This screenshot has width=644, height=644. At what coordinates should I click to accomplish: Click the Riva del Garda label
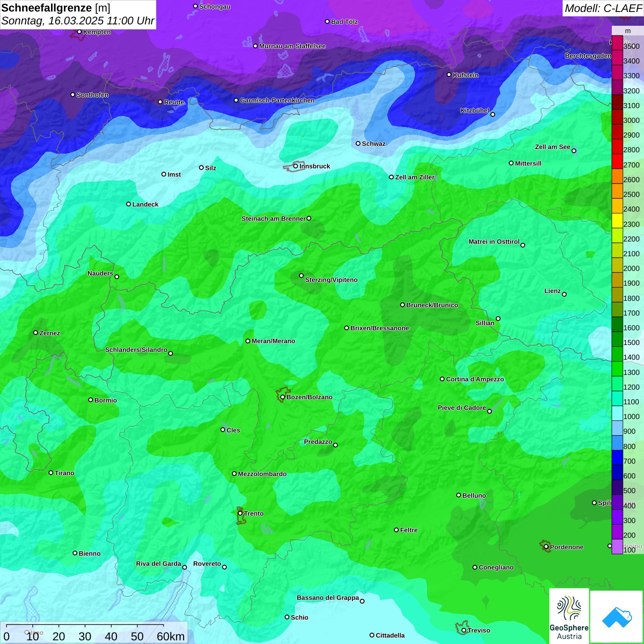158,563
